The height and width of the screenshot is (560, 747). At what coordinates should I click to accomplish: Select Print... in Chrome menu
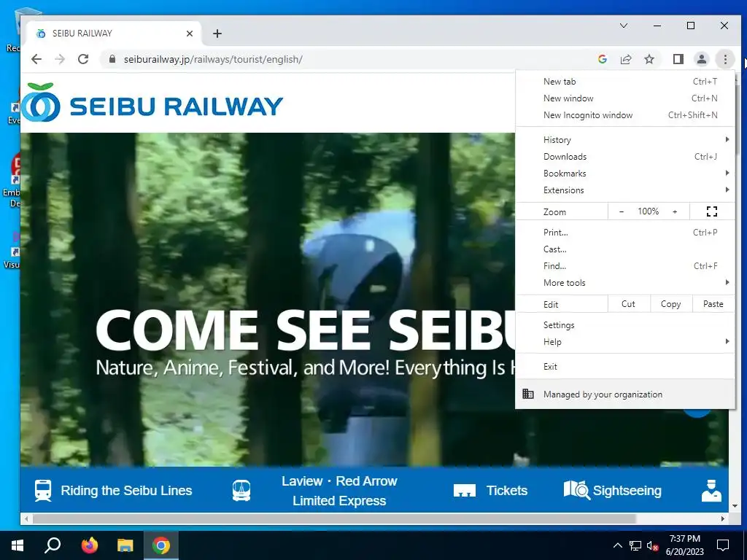click(625, 233)
